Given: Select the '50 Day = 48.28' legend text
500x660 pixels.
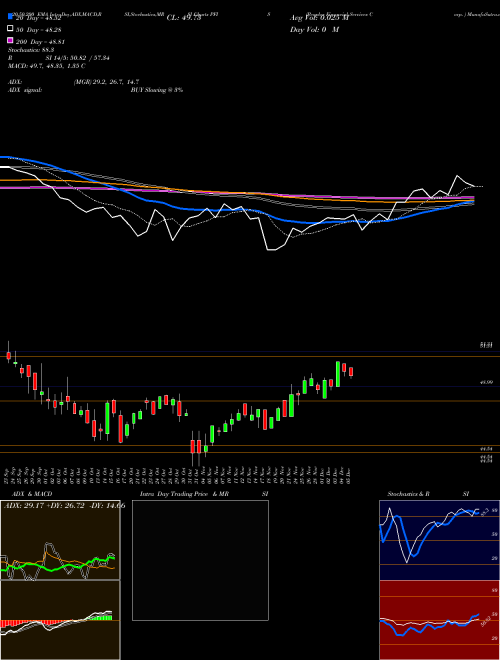Looking at the screenshot, I should pos(39,30).
